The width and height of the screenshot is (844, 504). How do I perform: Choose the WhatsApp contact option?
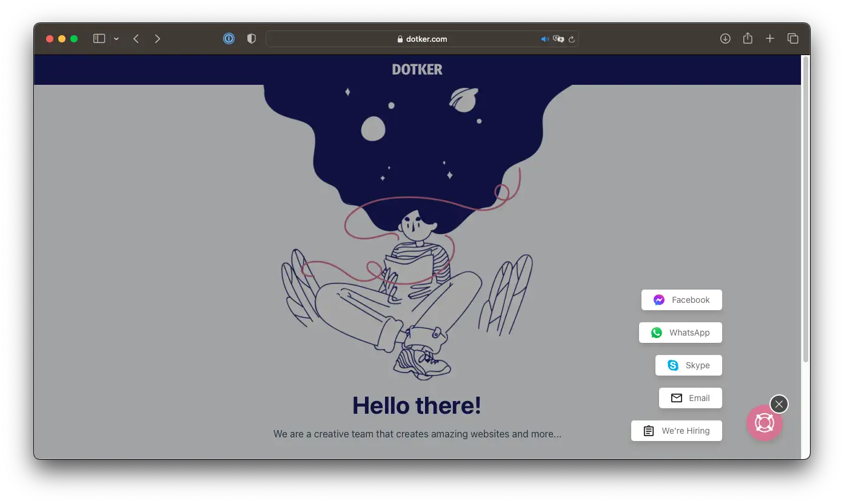coord(680,333)
